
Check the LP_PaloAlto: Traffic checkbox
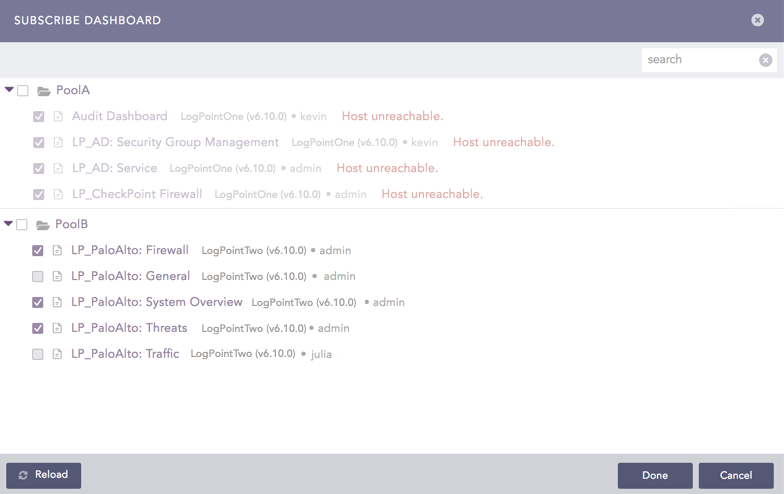38,354
